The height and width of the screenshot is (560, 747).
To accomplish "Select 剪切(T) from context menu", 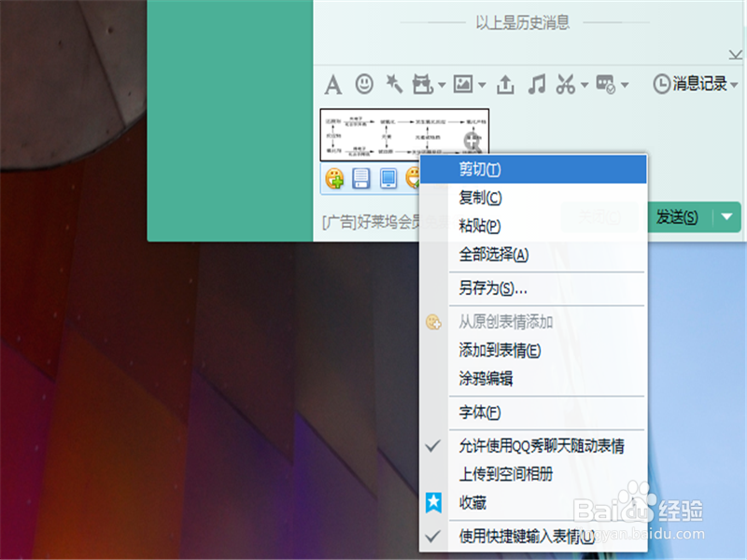I will point(533,169).
